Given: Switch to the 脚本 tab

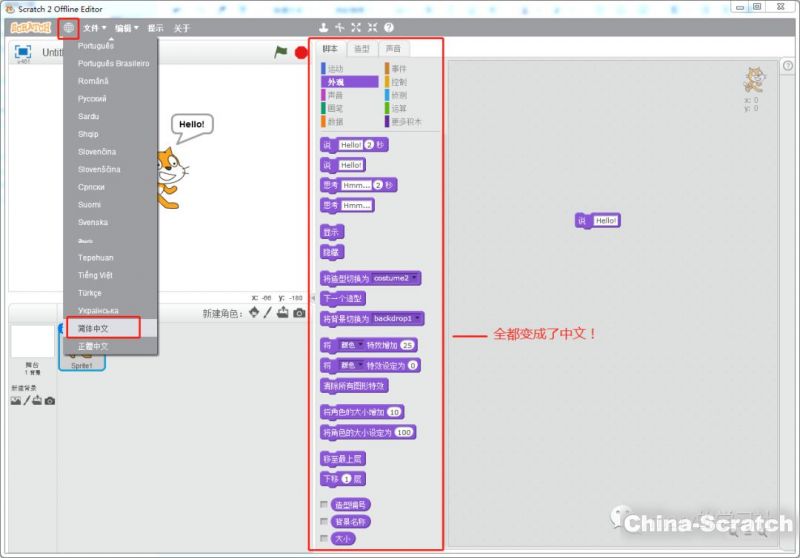Looking at the screenshot, I should (x=330, y=48).
